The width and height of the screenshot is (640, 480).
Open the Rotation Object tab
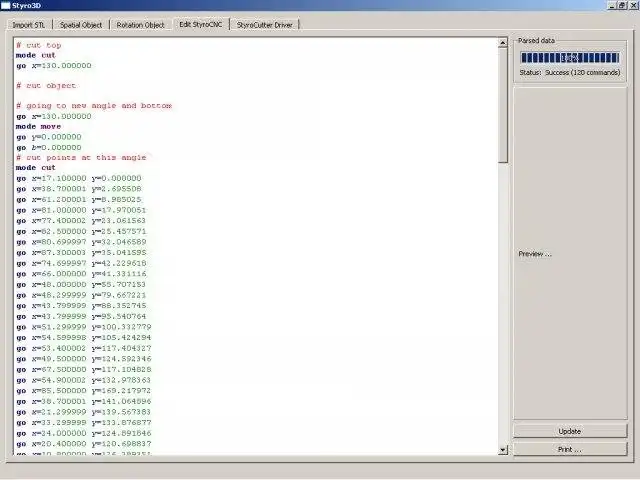tap(140, 25)
